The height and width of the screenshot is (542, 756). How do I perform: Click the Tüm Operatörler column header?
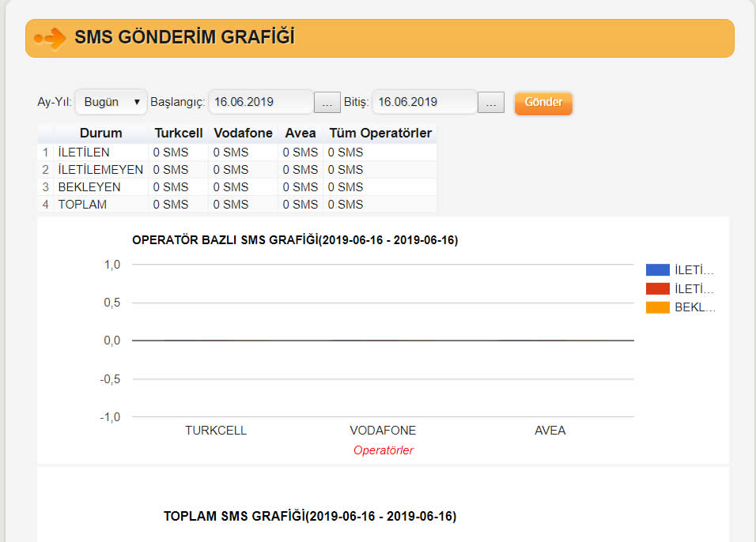[380, 134]
